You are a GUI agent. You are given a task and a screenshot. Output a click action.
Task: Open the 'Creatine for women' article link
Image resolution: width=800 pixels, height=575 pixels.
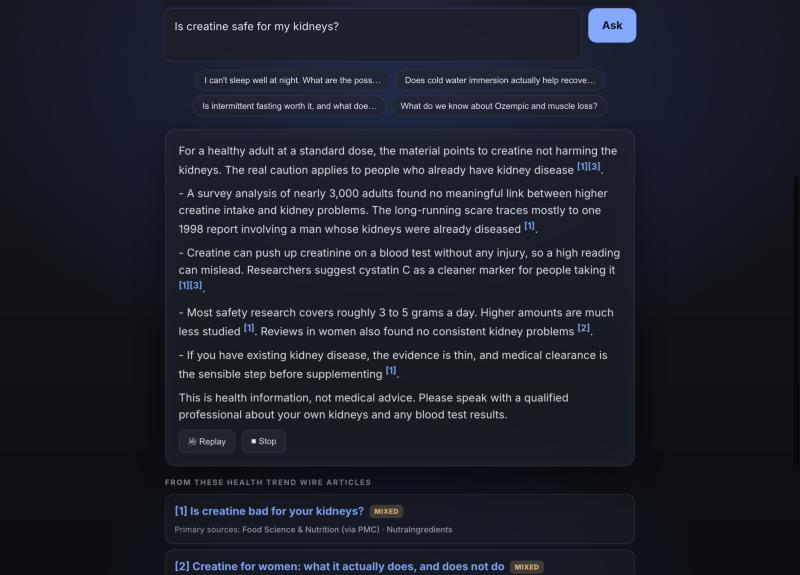coord(339,566)
